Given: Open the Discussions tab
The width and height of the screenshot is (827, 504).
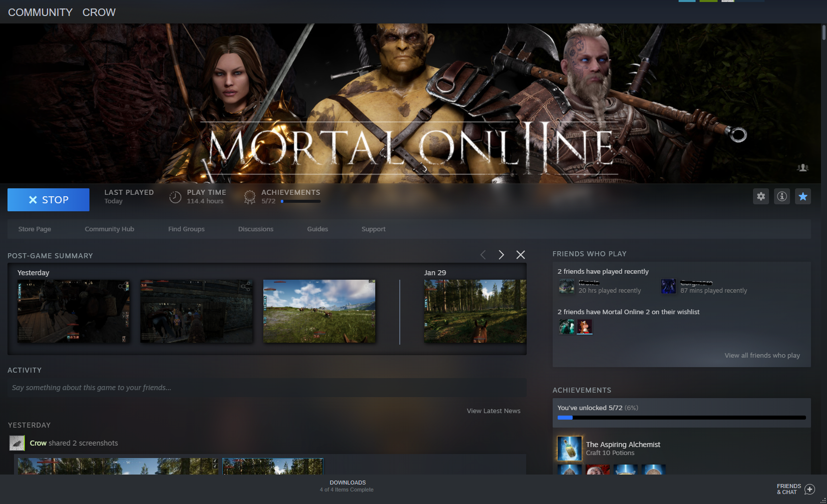Looking at the screenshot, I should coord(256,229).
